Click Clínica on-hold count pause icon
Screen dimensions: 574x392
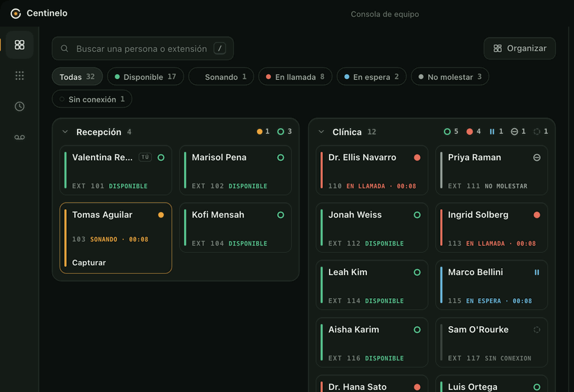point(492,132)
